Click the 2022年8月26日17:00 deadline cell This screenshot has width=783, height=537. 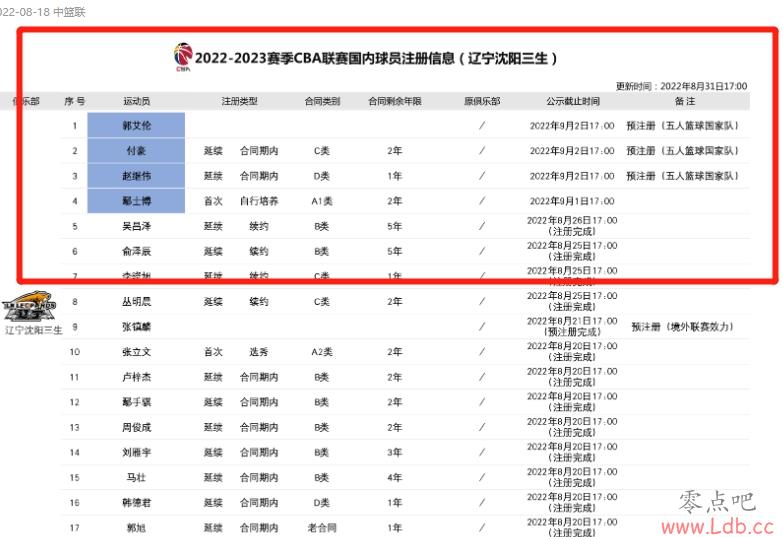572,226
